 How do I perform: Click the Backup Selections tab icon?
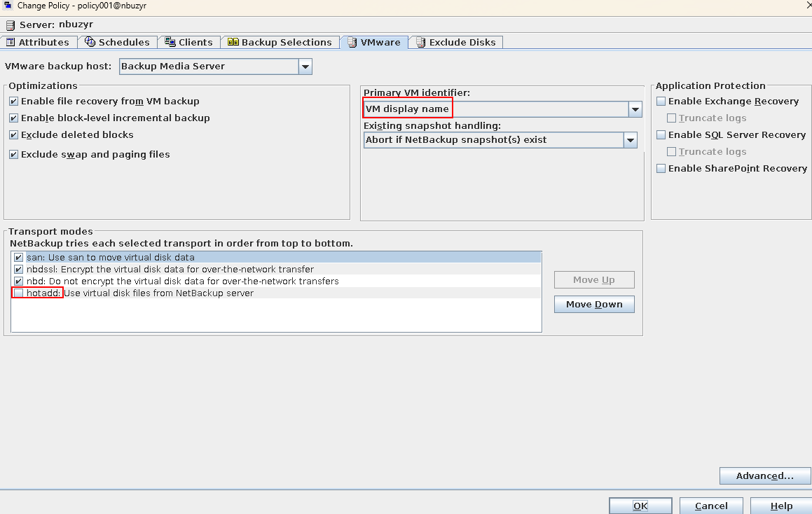tap(233, 42)
